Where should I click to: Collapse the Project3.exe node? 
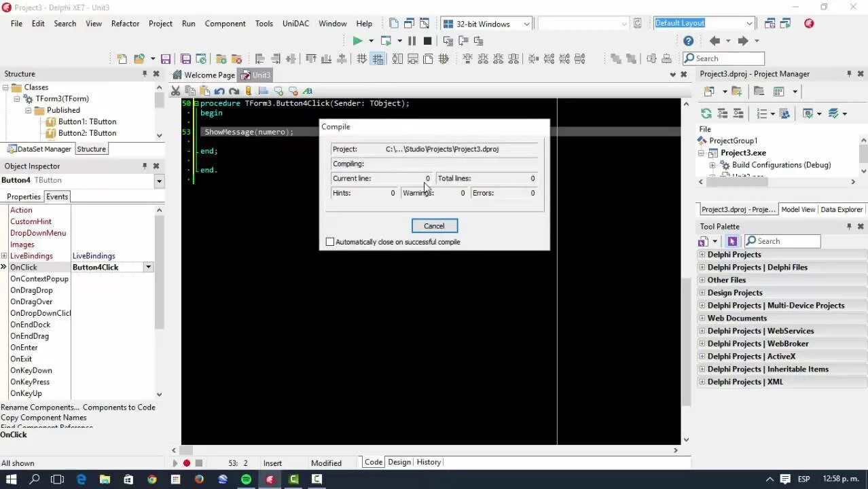coord(702,153)
